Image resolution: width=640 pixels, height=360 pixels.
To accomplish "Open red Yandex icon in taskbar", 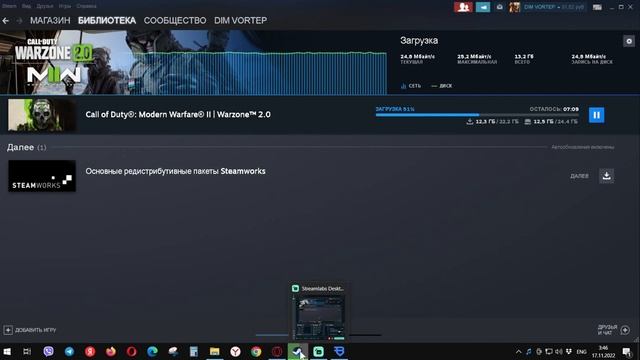I will (x=90, y=352).
